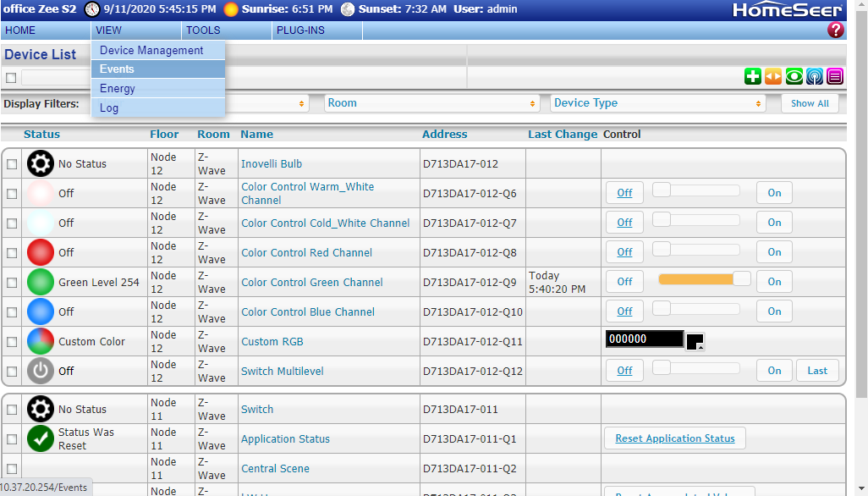Image resolution: width=868 pixels, height=496 pixels.
Task: Click the Green Channel dimmer slider
Action: click(x=704, y=279)
